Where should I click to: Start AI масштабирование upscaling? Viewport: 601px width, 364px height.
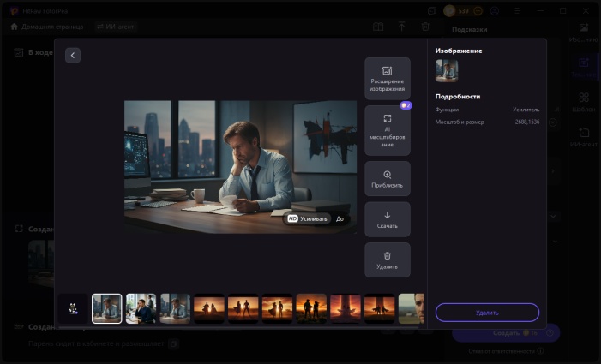388,130
